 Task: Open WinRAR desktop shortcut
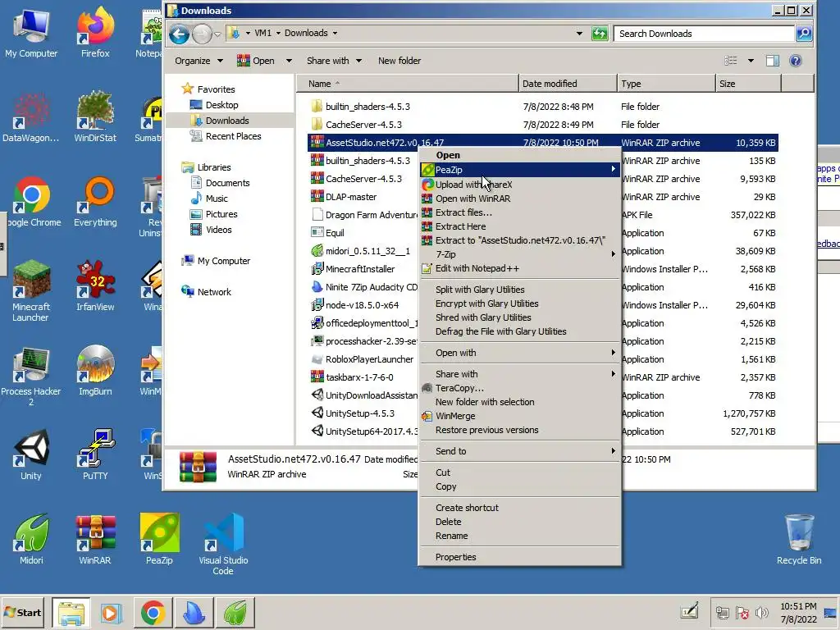pyautogui.click(x=95, y=539)
